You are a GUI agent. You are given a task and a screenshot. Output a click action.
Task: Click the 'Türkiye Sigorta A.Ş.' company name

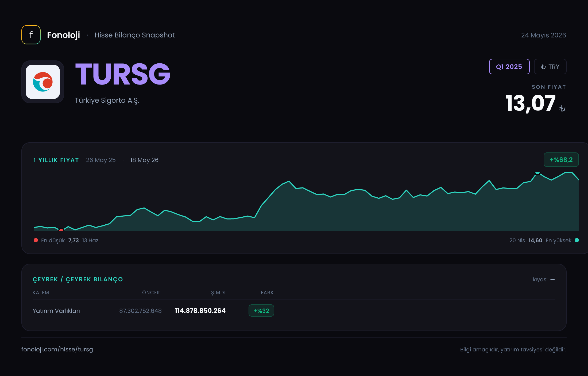[x=107, y=100]
